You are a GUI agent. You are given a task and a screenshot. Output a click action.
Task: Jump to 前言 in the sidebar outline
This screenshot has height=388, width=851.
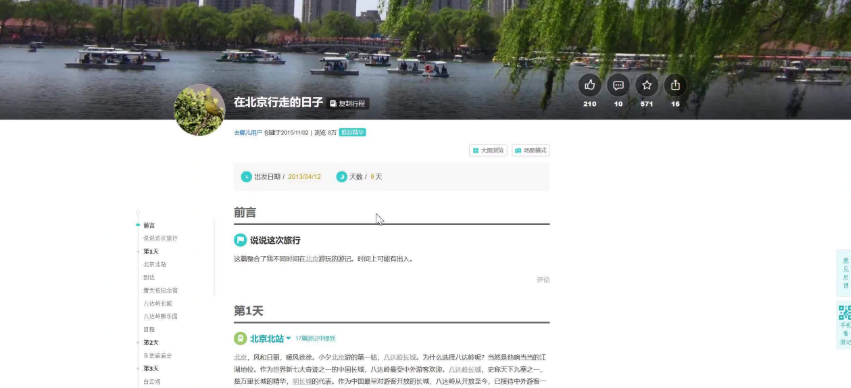[149, 225]
